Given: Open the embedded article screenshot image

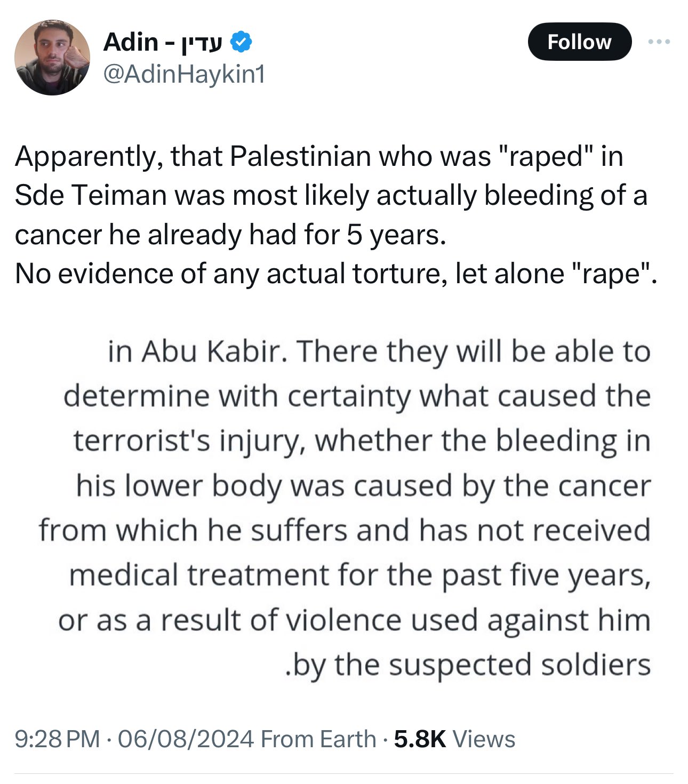Looking at the screenshot, I should (x=344, y=508).
